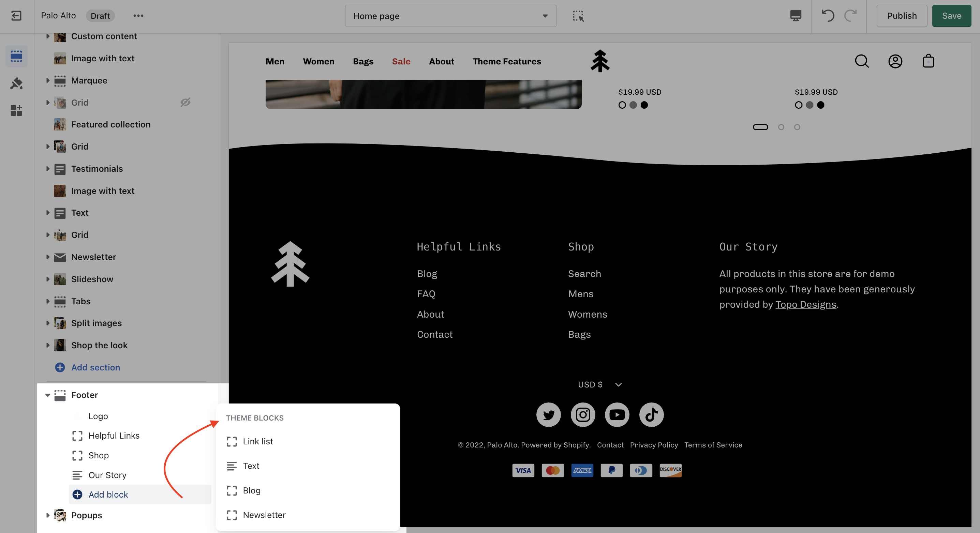Choose Newsletter block from theme blocks

point(264,515)
